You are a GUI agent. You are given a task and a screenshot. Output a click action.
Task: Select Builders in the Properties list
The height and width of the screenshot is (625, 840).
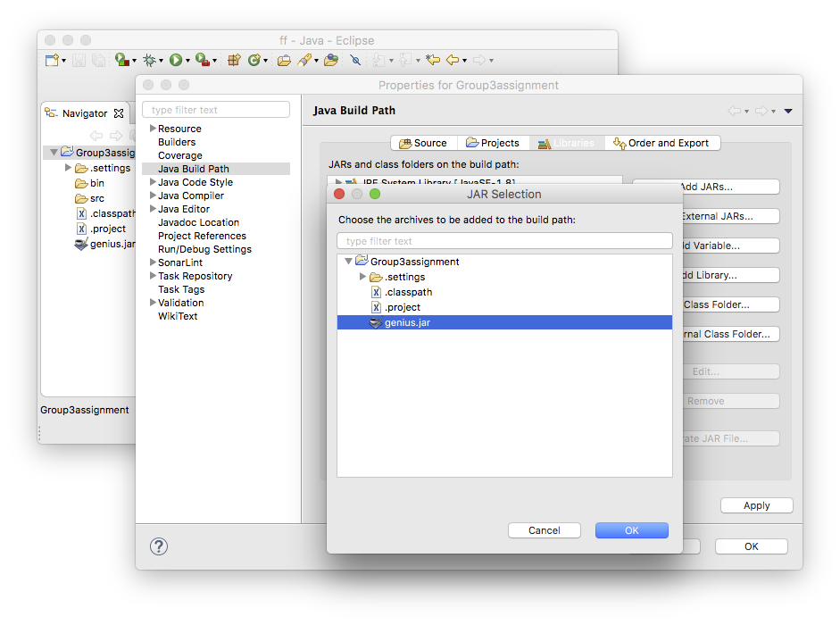tap(177, 142)
